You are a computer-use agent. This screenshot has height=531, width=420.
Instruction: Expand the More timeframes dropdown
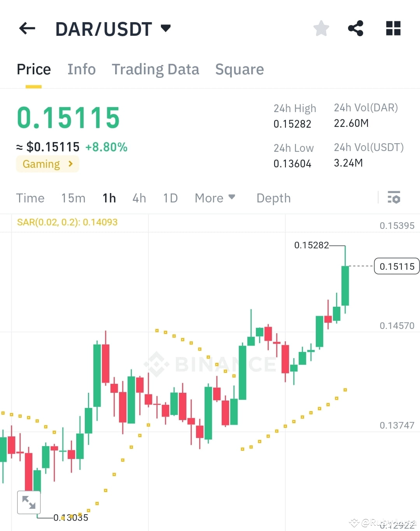pos(215,198)
